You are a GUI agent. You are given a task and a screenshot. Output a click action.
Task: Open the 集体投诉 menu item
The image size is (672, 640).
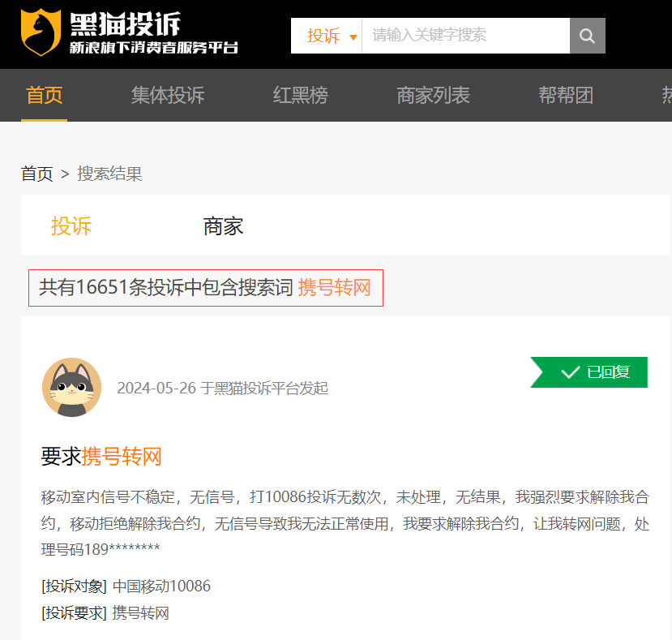pyautogui.click(x=167, y=95)
